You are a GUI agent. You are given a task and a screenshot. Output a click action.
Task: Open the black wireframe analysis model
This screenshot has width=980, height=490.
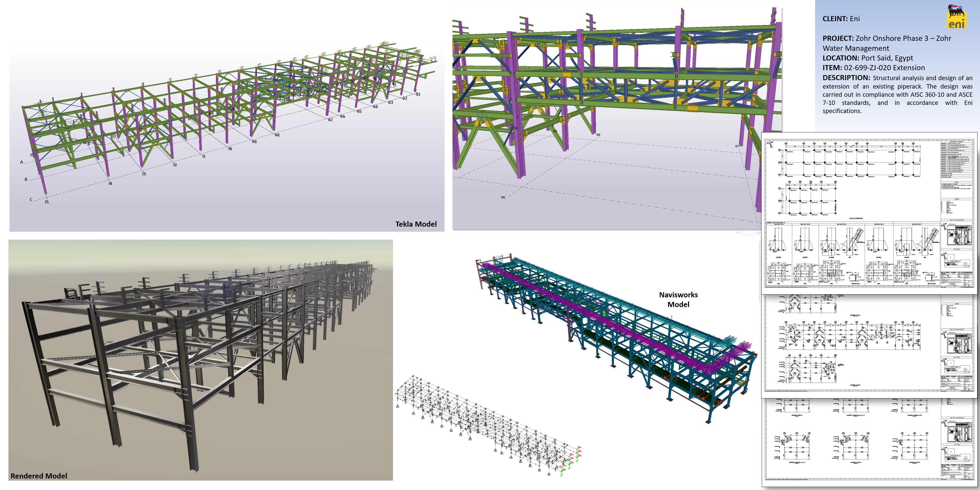coord(489,426)
